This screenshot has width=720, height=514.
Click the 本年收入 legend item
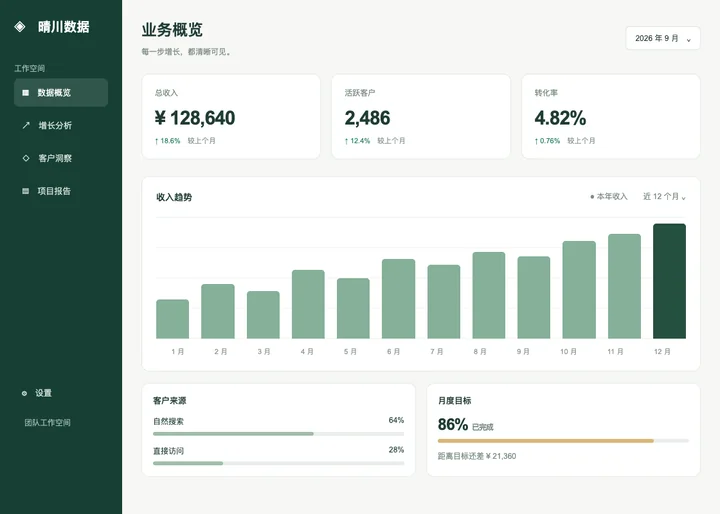coord(608,197)
